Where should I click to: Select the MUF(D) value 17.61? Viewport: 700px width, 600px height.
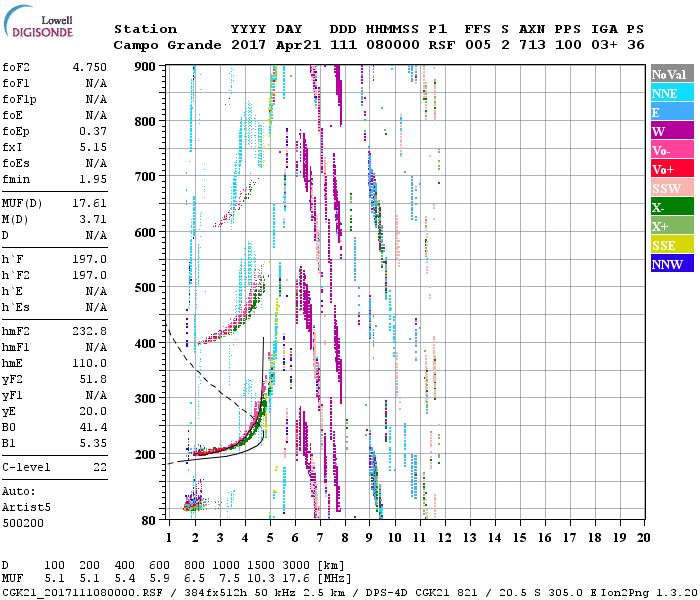click(89, 202)
